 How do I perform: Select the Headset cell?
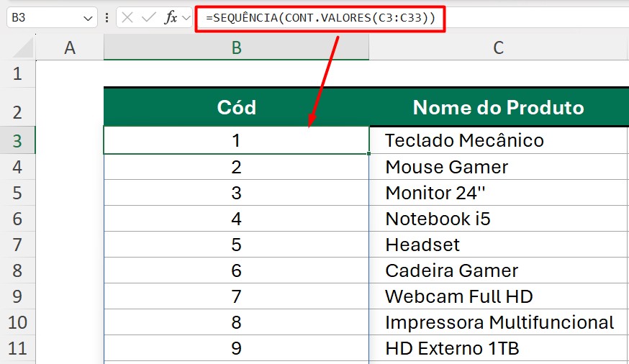pos(499,245)
